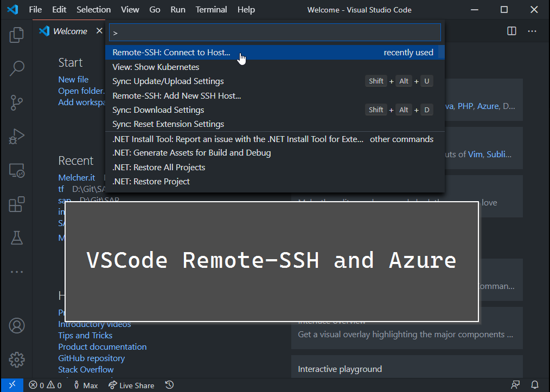Select the Source Control icon
Image resolution: width=550 pixels, height=392 pixels.
tap(16, 102)
